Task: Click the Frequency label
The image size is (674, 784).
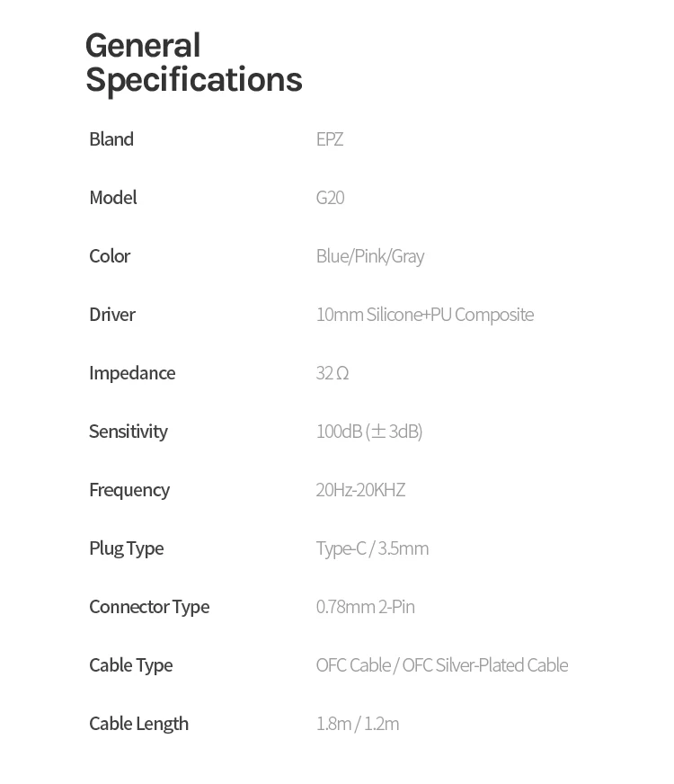Action: pos(129,490)
